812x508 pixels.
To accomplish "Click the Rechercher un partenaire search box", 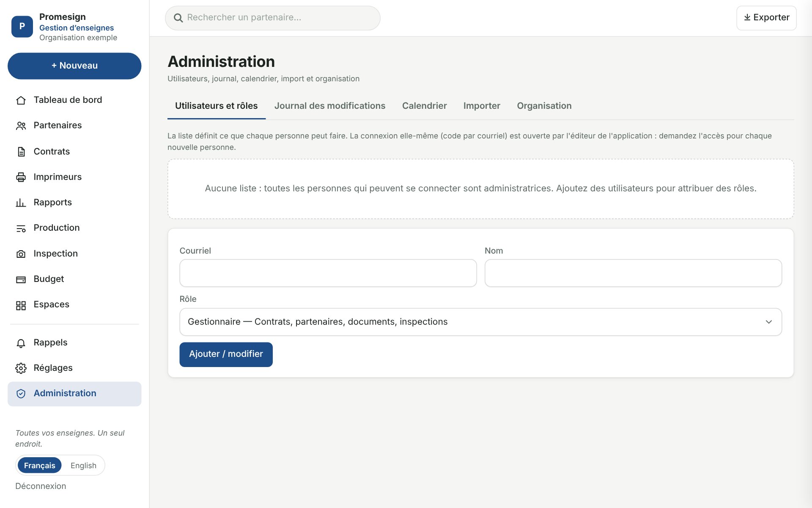I will click(x=272, y=18).
